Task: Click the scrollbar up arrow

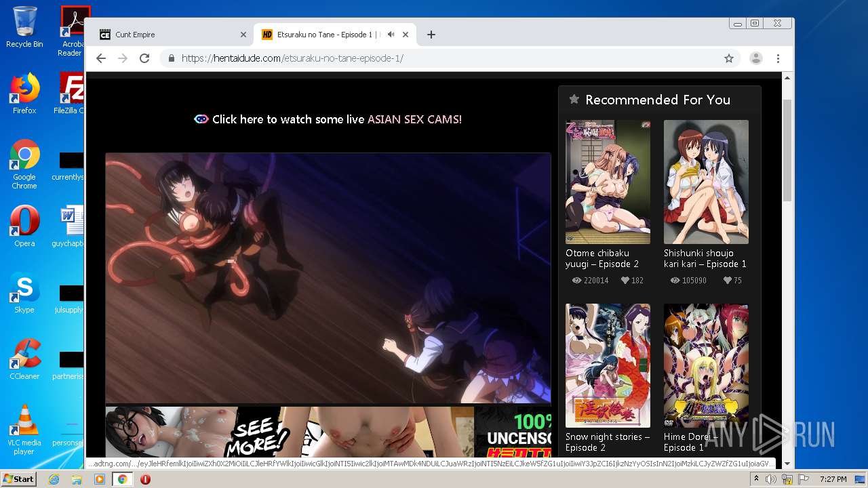Action: [787, 78]
